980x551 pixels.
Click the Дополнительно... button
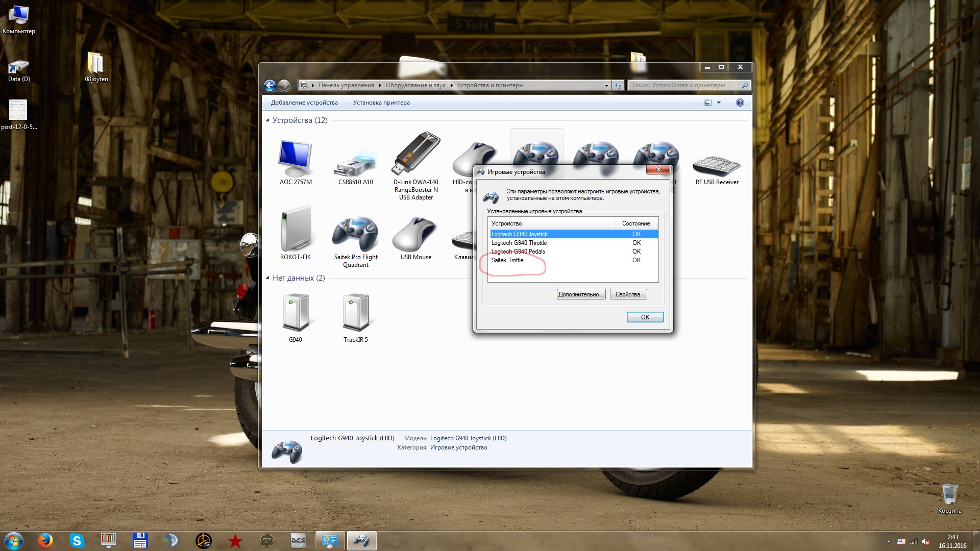[581, 294]
